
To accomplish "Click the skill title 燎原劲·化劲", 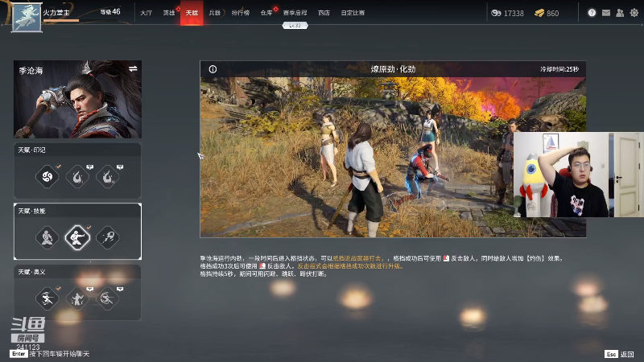I will pyautogui.click(x=393, y=69).
